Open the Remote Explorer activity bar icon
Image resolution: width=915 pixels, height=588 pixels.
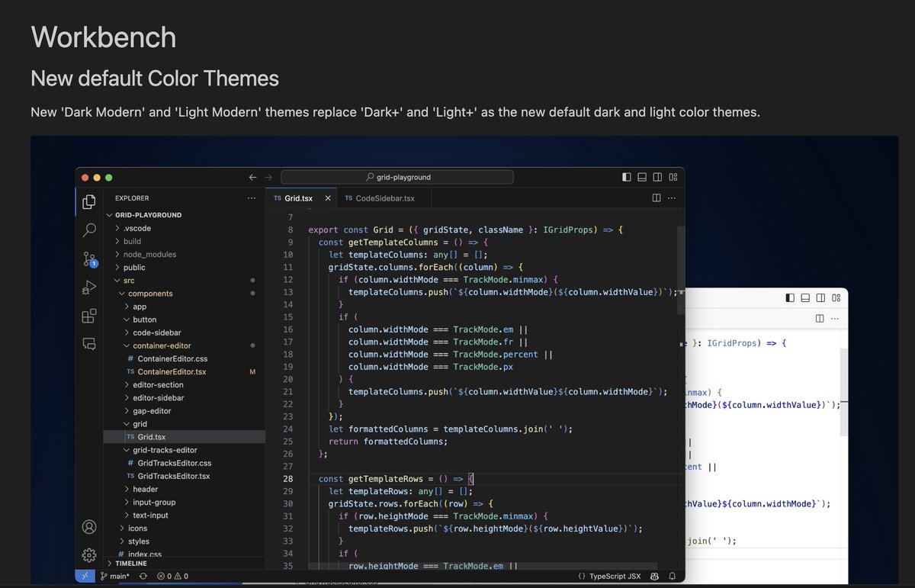89,343
